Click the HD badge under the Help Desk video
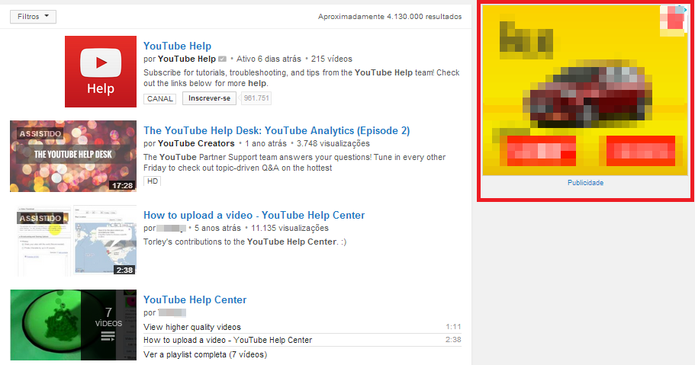The image size is (695, 365). [x=152, y=181]
